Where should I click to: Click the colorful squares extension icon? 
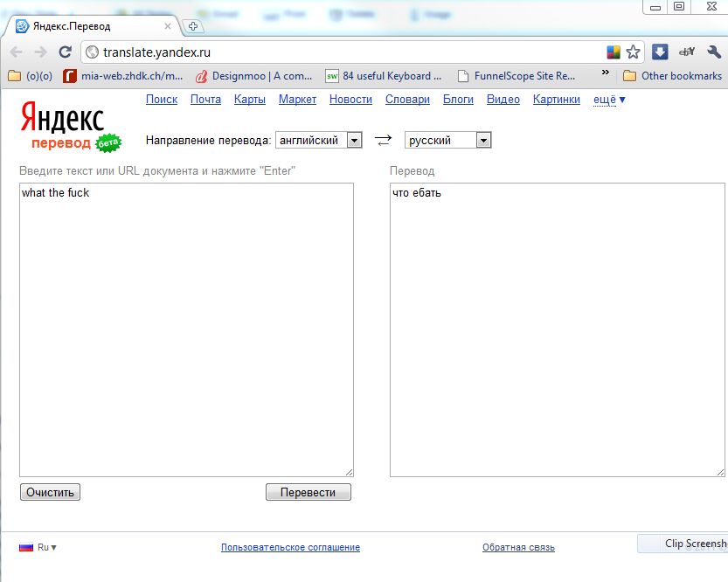[x=614, y=52]
